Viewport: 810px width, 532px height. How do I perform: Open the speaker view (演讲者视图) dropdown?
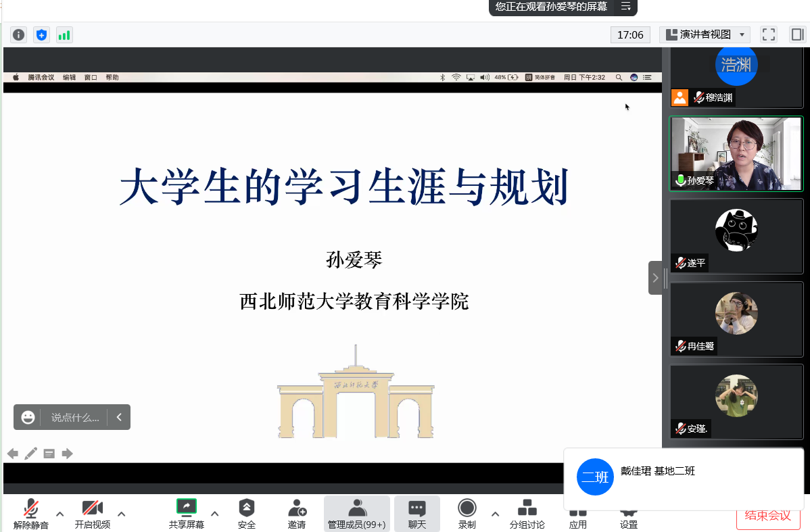705,34
